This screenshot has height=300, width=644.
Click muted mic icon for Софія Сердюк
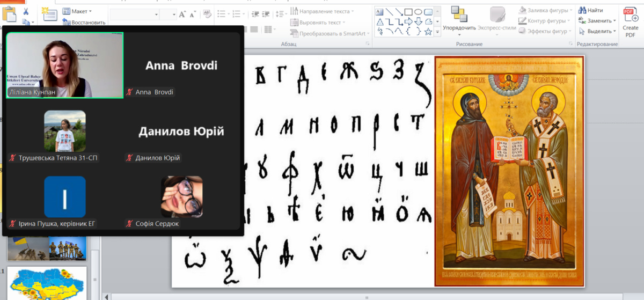[x=129, y=223]
